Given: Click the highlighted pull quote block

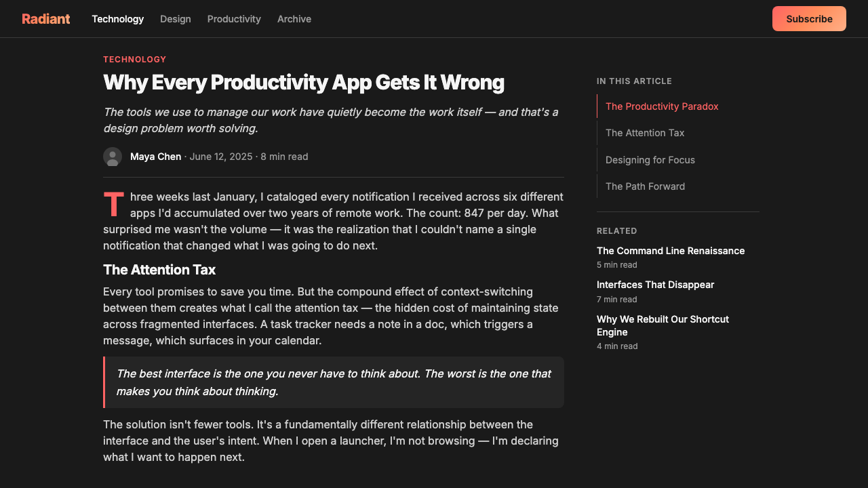Looking at the screenshot, I should point(334,382).
